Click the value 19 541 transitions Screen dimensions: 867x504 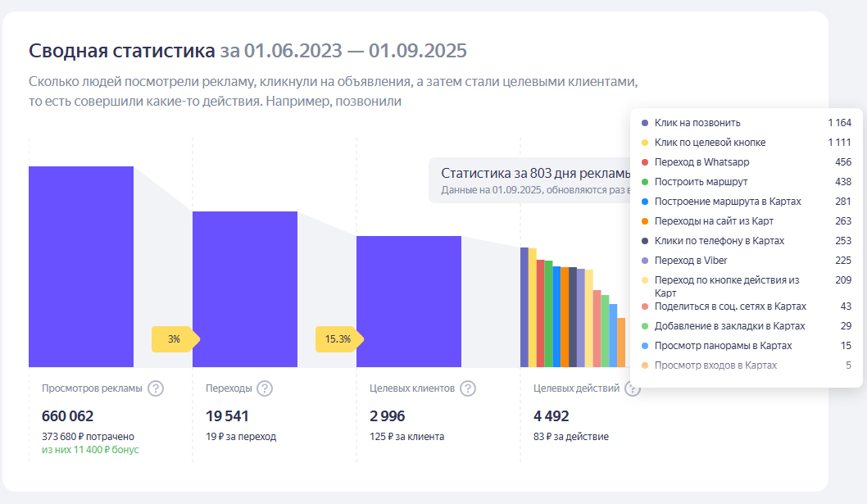coord(227,416)
